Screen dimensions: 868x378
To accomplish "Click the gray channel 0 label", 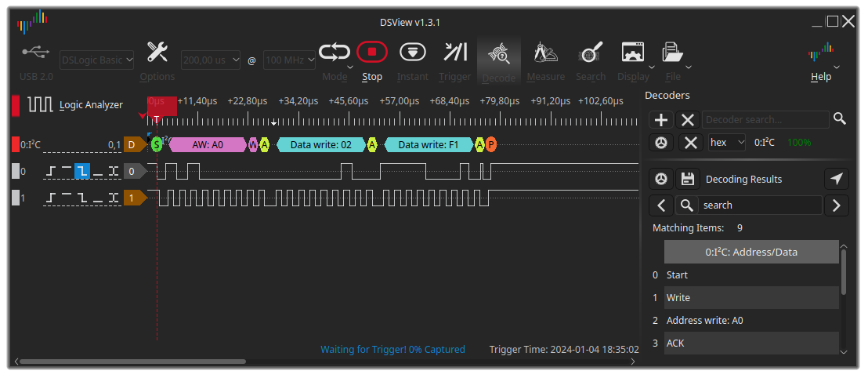I will (x=133, y=171).
